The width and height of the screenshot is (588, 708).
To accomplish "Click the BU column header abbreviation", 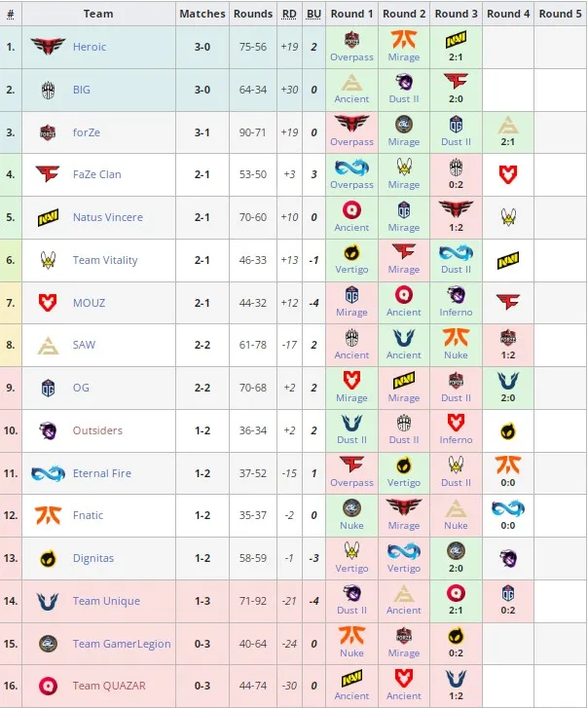I will coord(313,14).
